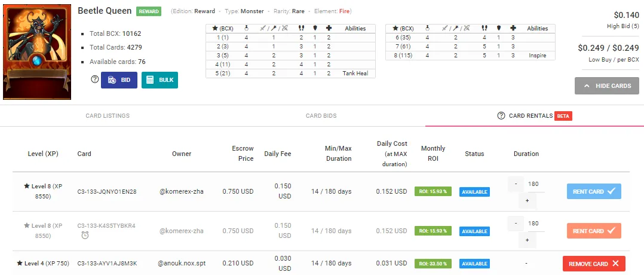This screenshot has height=275, width=644.
Task: Decrease duration for card C3-133-K4S5TYBKR4
Action: coord(516,224)
